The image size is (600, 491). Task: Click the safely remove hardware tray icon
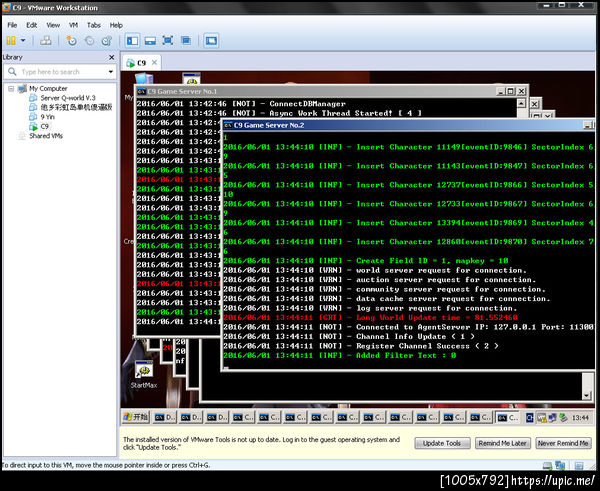(563, 418)
